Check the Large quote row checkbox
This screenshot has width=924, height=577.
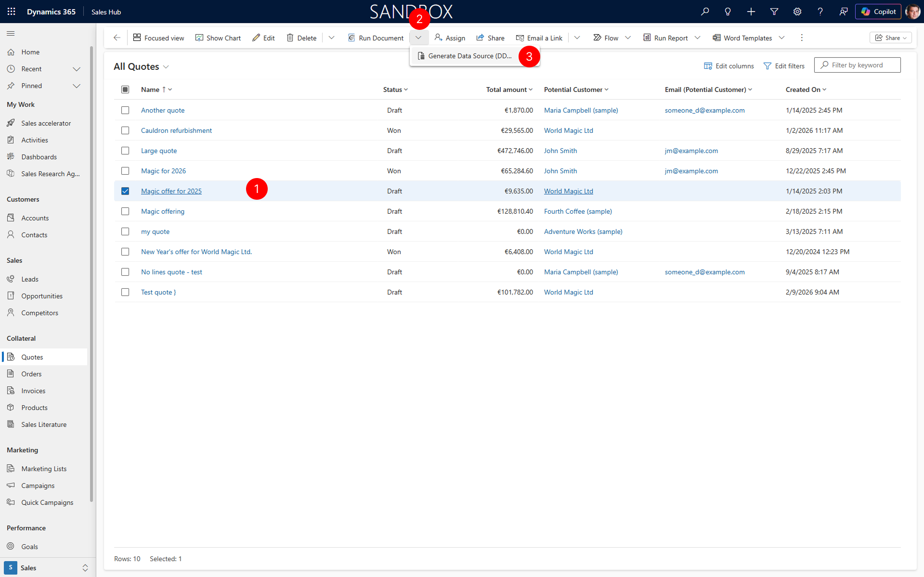125,151
